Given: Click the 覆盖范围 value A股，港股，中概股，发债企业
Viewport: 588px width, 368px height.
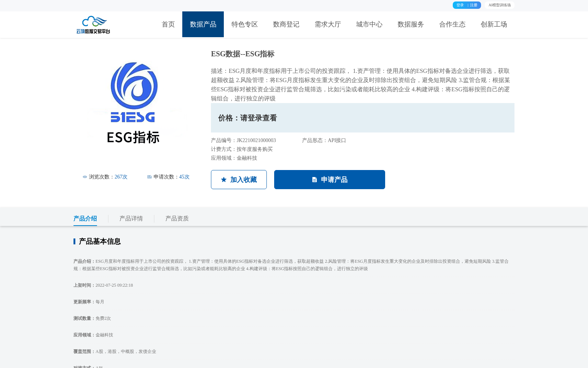Looking at the screenshot, I should [126, 351].
